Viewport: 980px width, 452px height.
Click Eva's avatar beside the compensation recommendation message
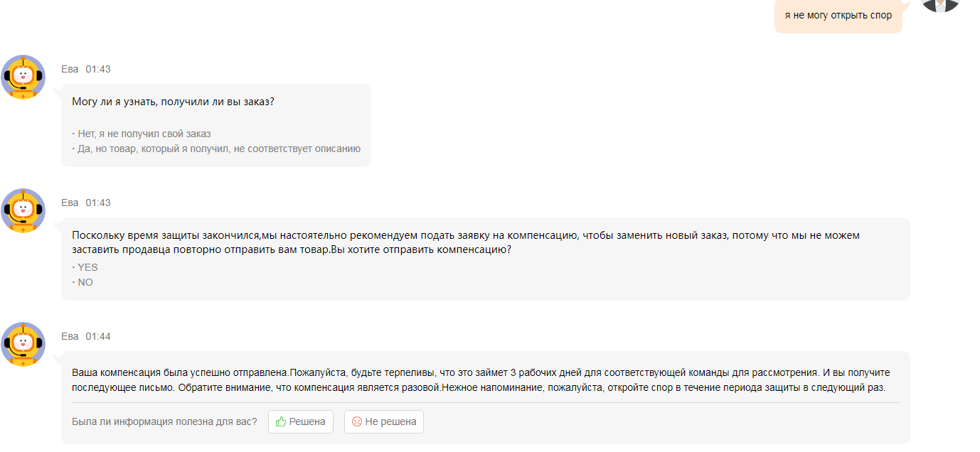(23, 210)
